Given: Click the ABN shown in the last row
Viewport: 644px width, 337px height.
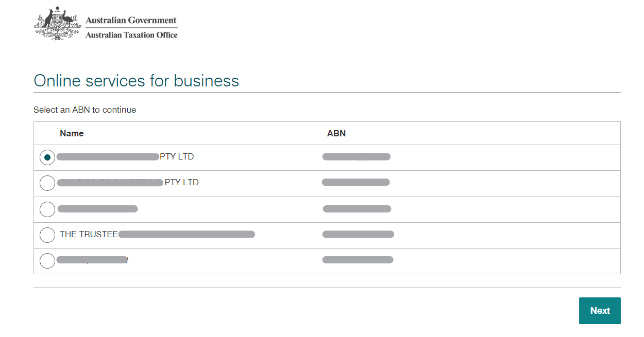Looking at the screenshot, I should click(x=358, y=259).
